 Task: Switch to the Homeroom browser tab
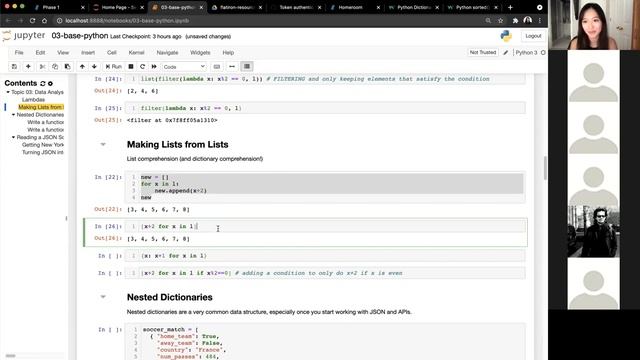pyautogui.click(x=355, y=7)
